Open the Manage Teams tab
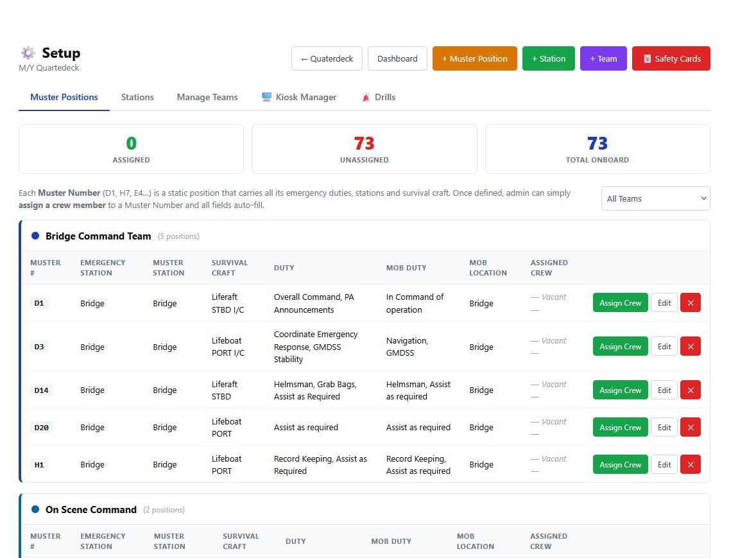756x558 pixels. coord(207,97)
